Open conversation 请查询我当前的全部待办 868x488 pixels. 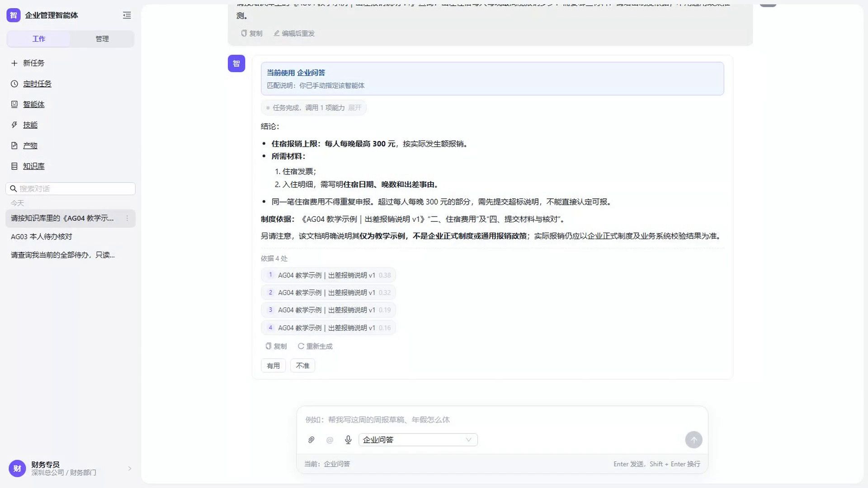[71, 255]
